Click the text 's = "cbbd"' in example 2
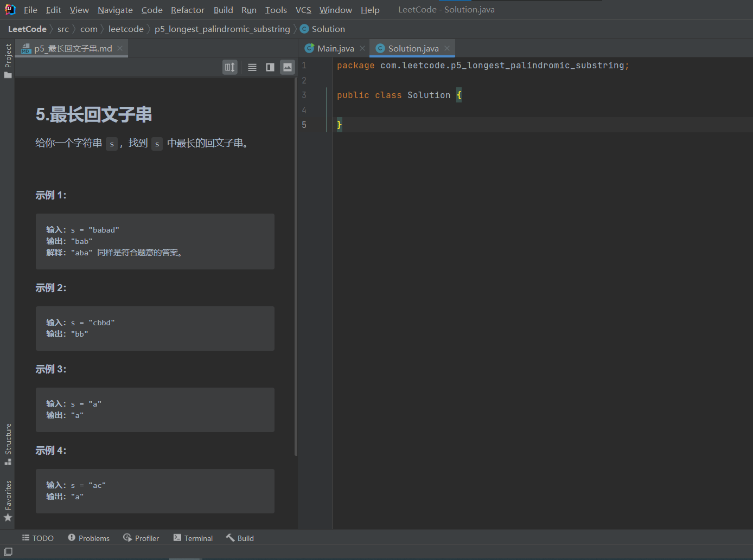Image resolution: width=753 pixels, height=560 pixels. pyautogui.click(x=93, y=323)
